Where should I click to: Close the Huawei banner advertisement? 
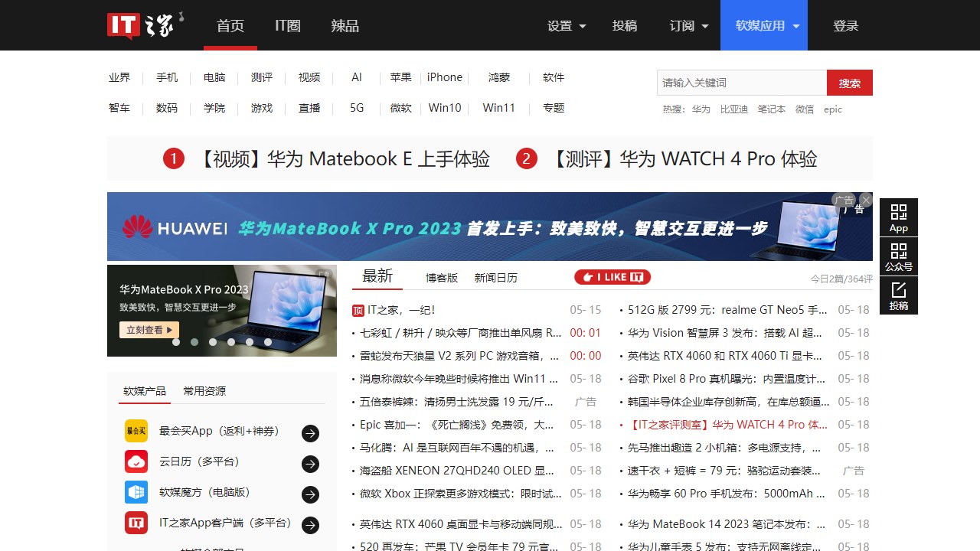[865, 201]
